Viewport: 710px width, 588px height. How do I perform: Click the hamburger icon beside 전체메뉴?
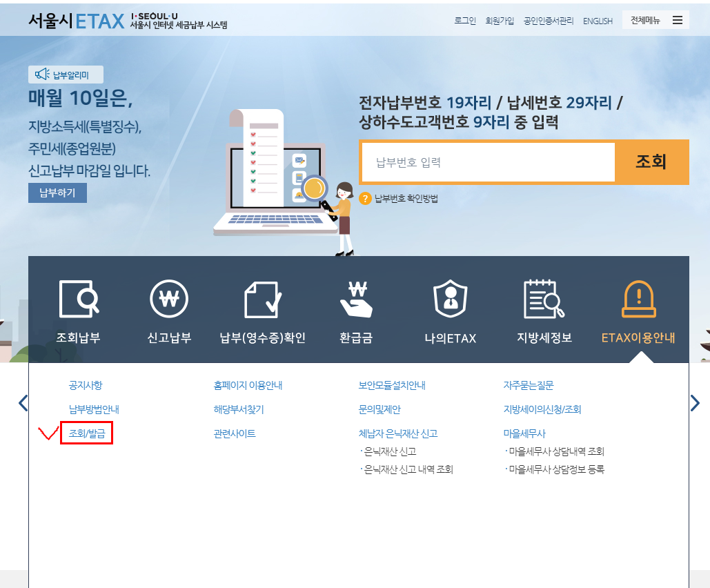[678, 20]
